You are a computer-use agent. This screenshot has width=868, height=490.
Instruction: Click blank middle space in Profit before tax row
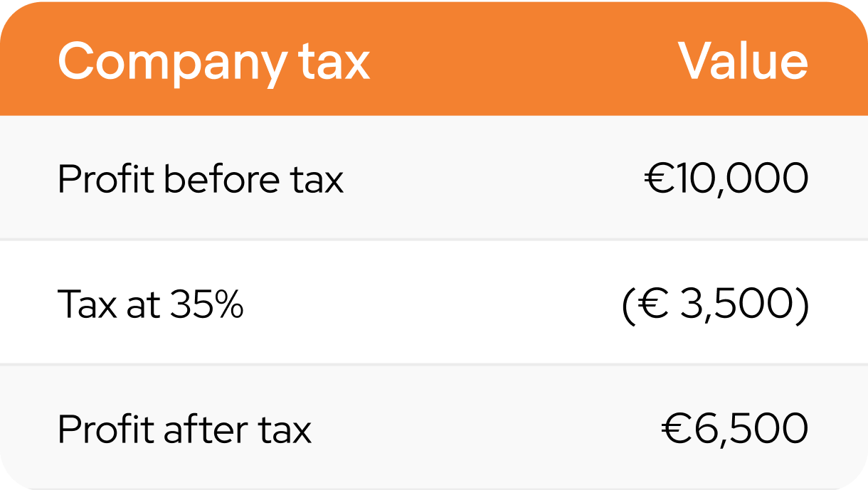pos(491,179)
